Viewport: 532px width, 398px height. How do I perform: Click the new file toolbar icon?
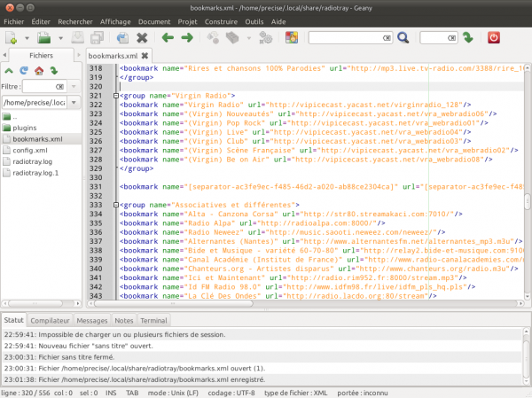click(12, 37)
